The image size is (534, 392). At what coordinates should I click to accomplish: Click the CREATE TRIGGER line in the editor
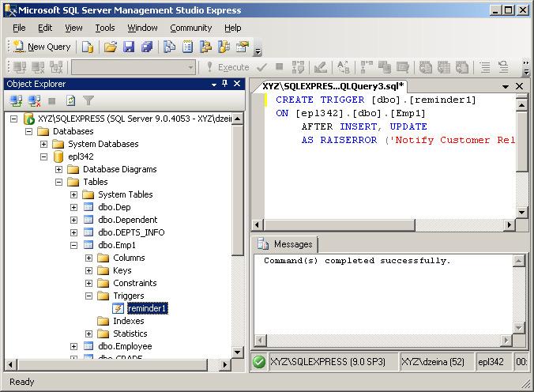pyautogui.click(x=376, y=100)
